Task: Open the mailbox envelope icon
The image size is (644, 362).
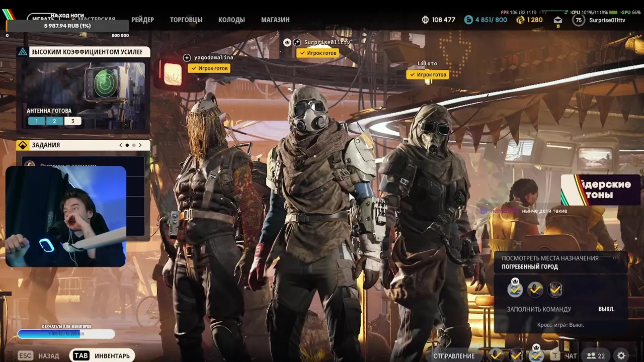Action: click(x=558, y=20)
